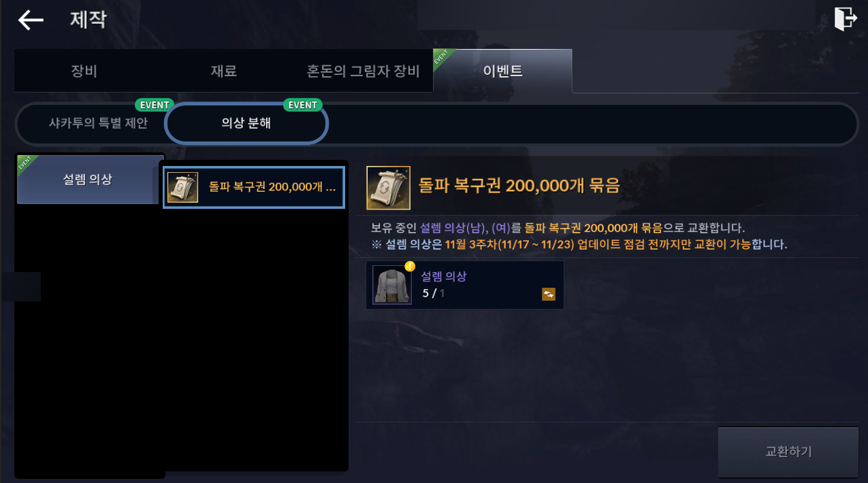Go back using the left arrow

pyautogui.click(x=30, y=20)
